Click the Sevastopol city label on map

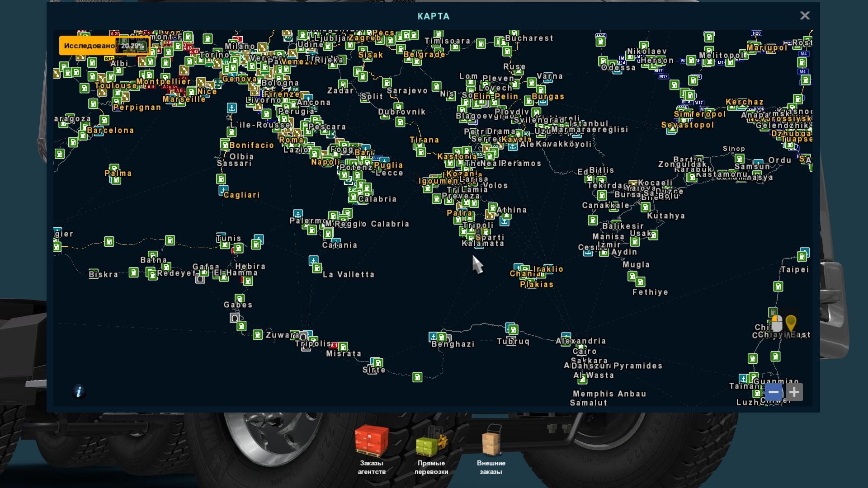(x=688, y=125)
